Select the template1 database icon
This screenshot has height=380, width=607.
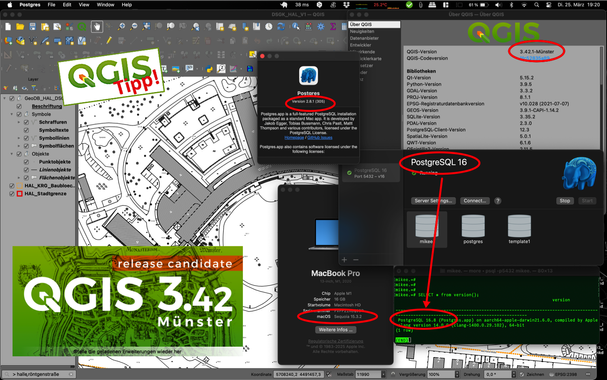click(x=519, y=229)
